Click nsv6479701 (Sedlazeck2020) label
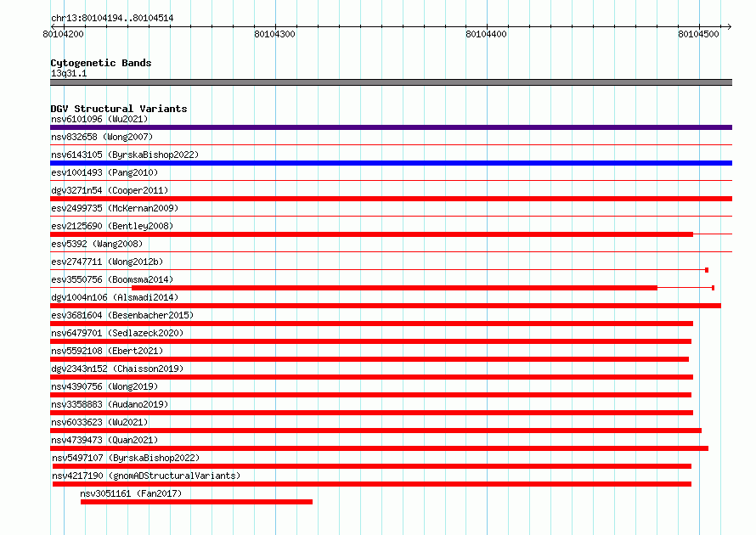 point(117,333)
